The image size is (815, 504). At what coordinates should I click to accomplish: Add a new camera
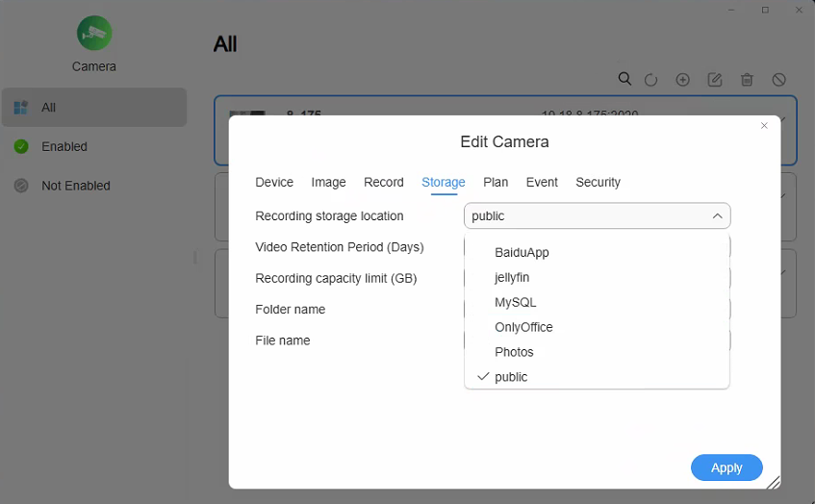click(682, 80)
